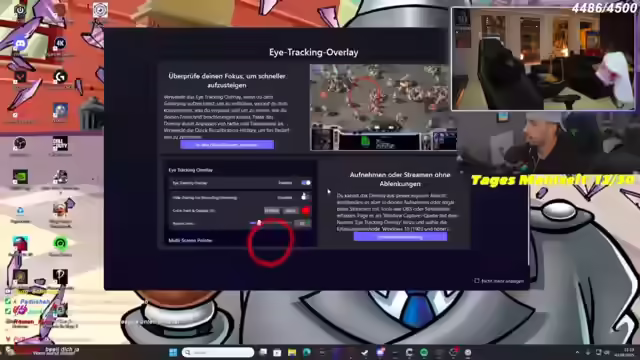Open the Recycle Bin on the desktop
The height and width of the screenshot is (360, 640).
click(20, 211)
